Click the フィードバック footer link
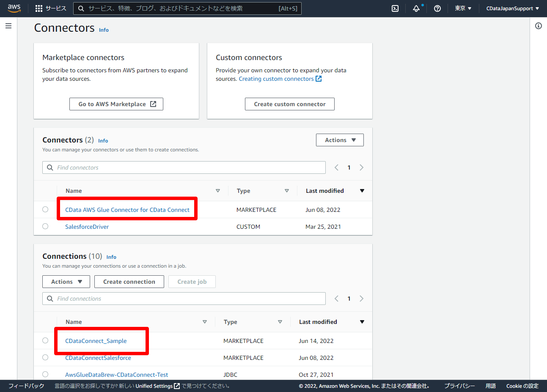The width and height of the screenshot is (547, 392). click(x=26, y=386)
